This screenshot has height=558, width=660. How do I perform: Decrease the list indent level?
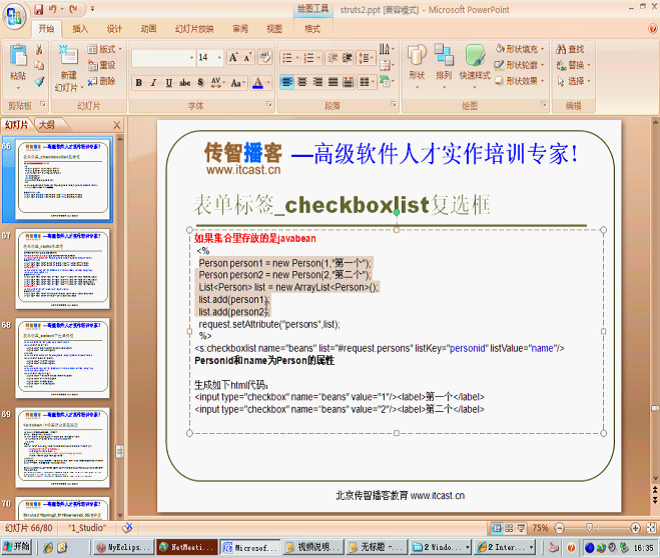click(x=333, y=58)
